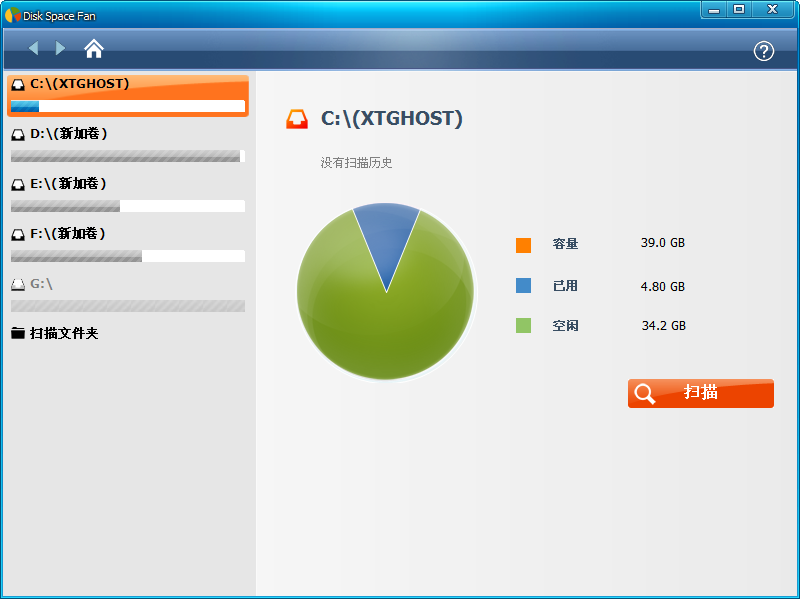This screenshot has height=599, width=800.
Task: Click the folder icon next to 扫描文件夹
Action: tap(18, 333)
